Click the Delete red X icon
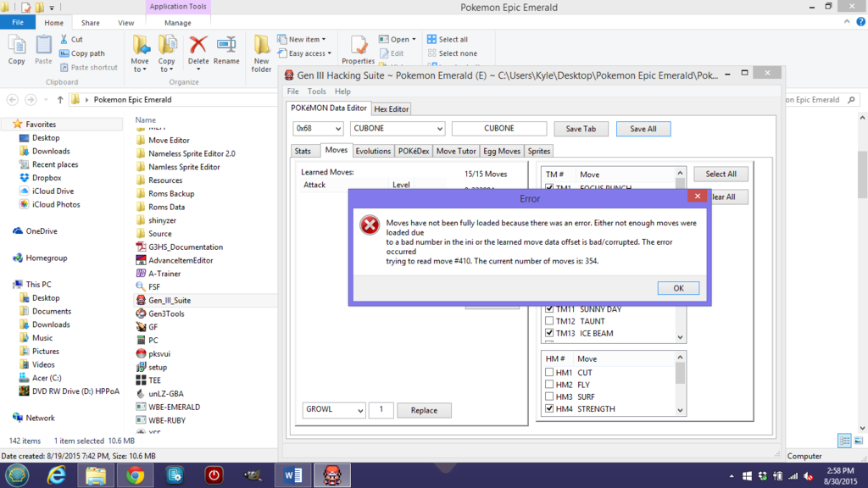This screenshot has height=488, width=868. [198, 45]
